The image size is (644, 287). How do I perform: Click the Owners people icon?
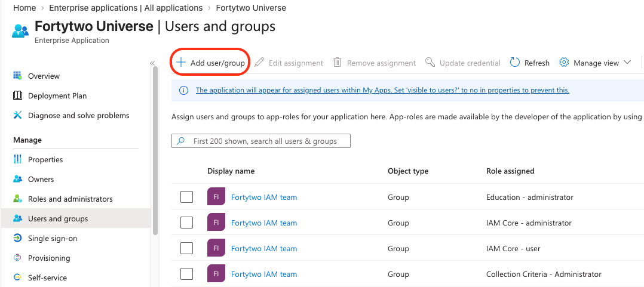coord(17,179)
